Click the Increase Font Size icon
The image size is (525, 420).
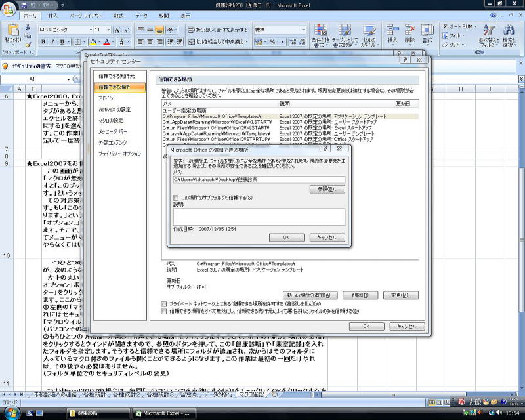[x=117, y=30]
